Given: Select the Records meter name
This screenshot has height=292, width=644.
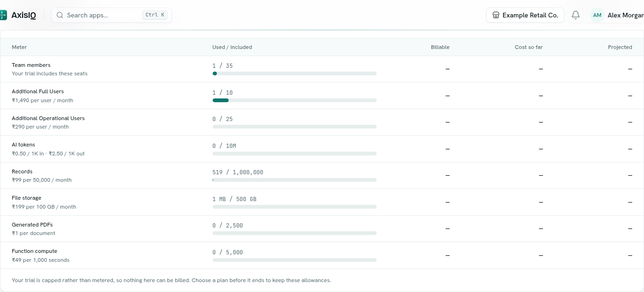Looking at the screenshot, I should tap(22, 171).
